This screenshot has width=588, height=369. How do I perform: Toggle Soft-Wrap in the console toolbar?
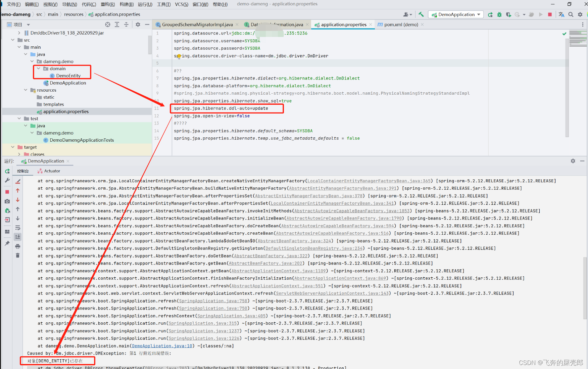point(18,228)
